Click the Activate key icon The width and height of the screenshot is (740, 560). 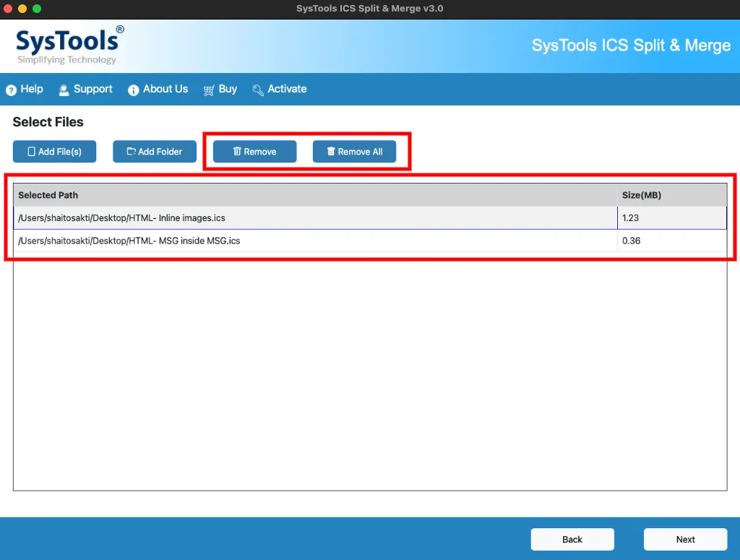pos(258,90)
